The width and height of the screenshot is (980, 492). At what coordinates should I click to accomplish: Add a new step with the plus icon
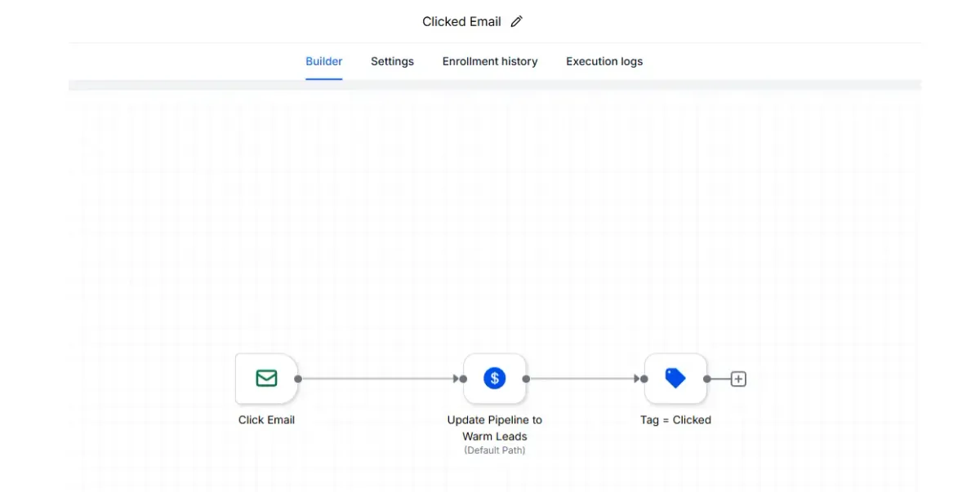tap(738, 379)
